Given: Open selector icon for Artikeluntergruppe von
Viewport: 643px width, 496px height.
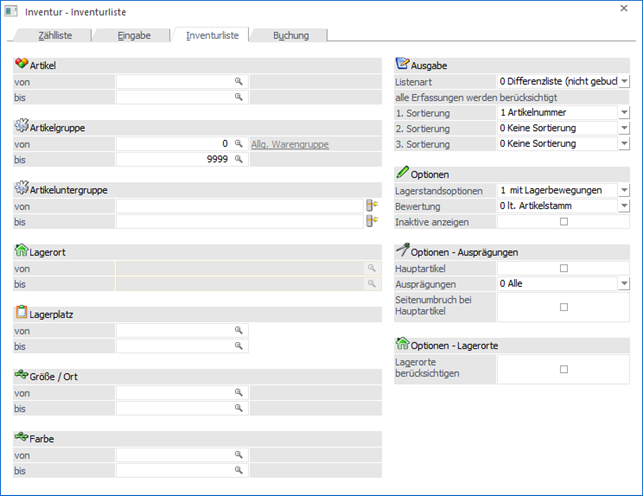Looking at the screenshot, I should (373, 205).
